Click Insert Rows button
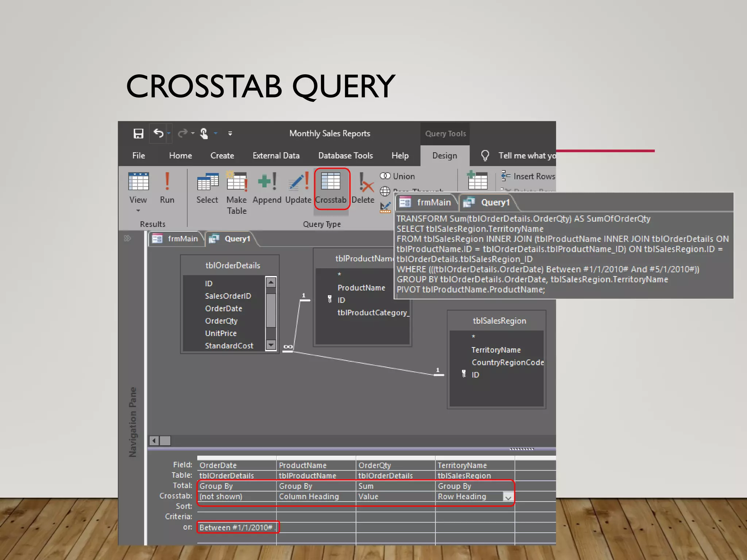Image resolution: width=747 pixels, height=560 pixels. pyautogui.click(x=528, y=176)
